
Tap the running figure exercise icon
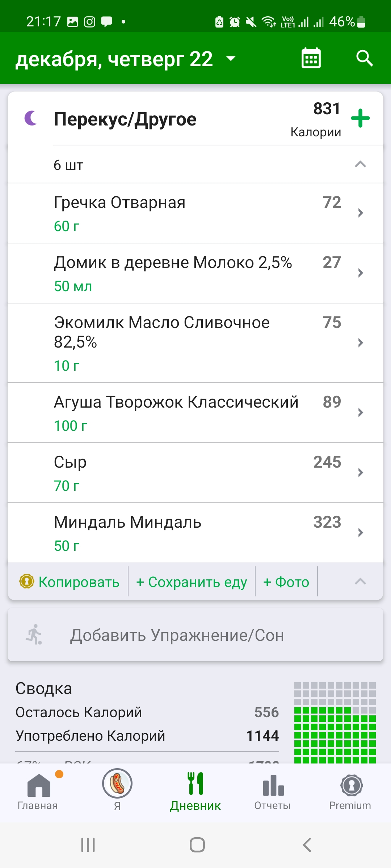[34, 635]
